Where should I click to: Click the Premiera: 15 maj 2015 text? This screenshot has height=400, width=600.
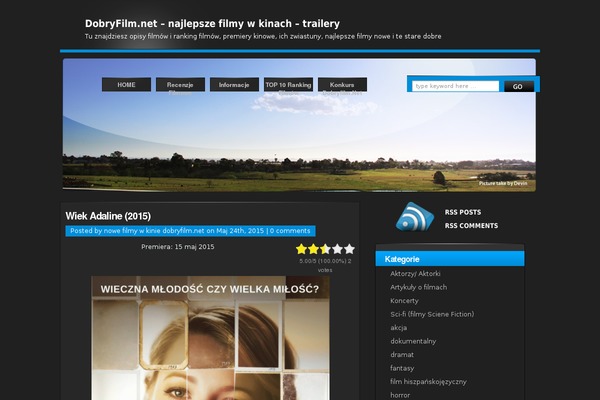coord(178,247)
